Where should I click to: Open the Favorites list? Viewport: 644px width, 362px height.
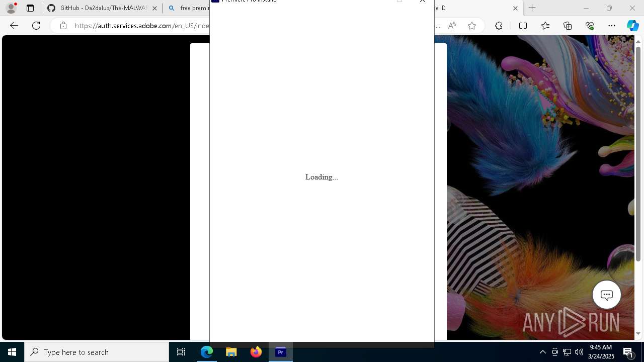545,26
